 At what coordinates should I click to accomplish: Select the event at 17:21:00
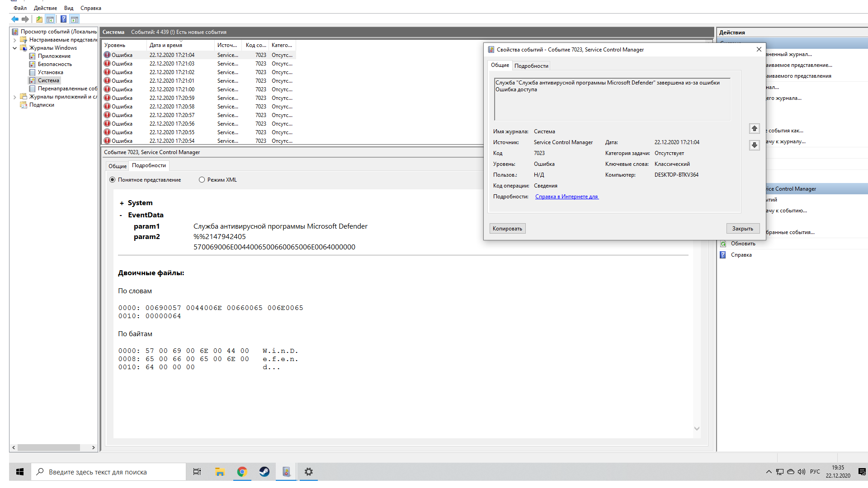click(199, 89)
